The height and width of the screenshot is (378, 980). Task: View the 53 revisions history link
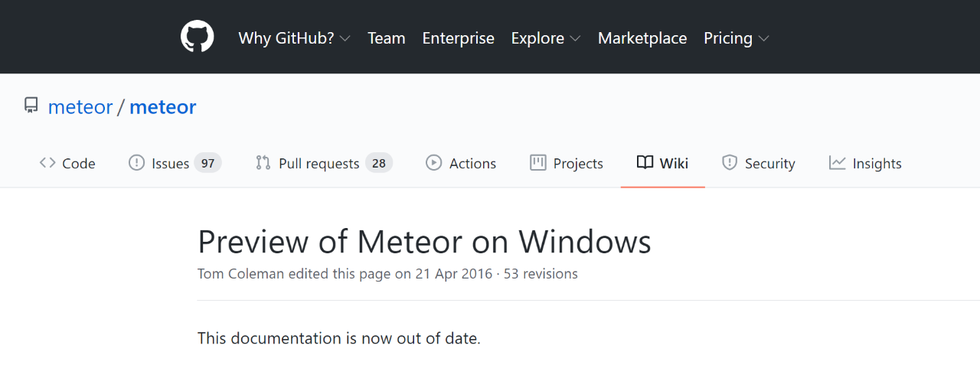coord(541,273)
